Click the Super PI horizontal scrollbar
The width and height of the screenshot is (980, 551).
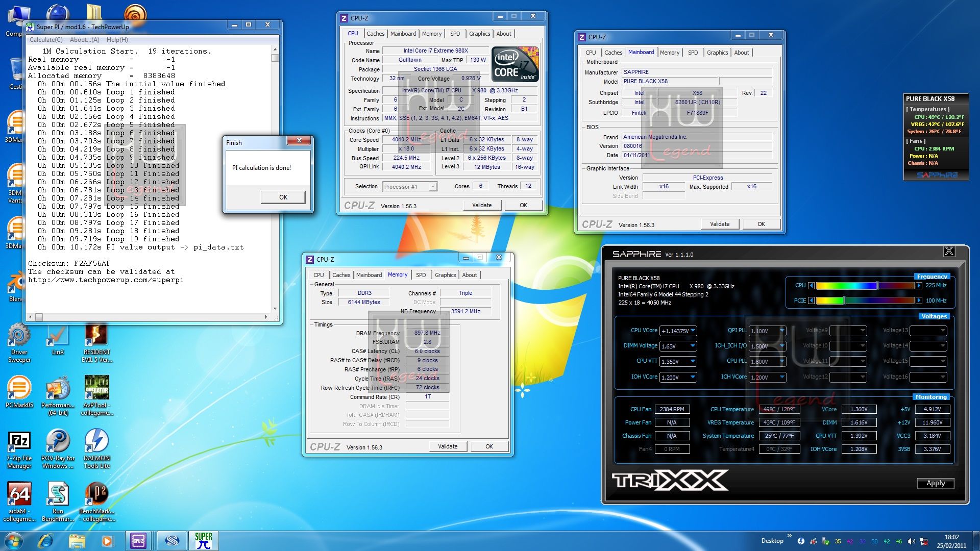[x=149, y=317]
